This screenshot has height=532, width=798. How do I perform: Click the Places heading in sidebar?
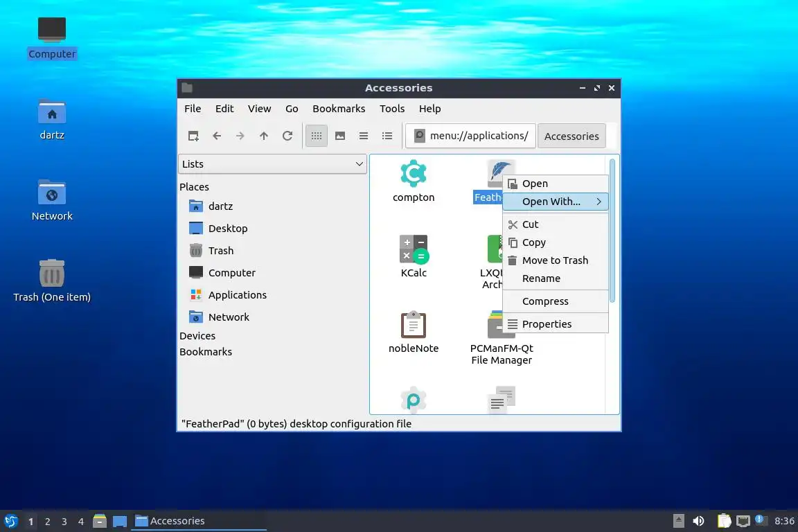(194, 187)
